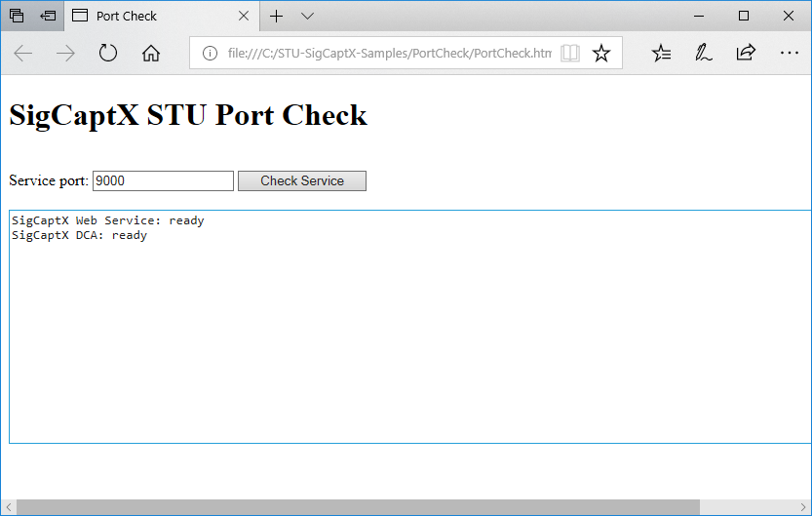Select the Port Check tab
This screenshot has width=812, height=516.
162,16
